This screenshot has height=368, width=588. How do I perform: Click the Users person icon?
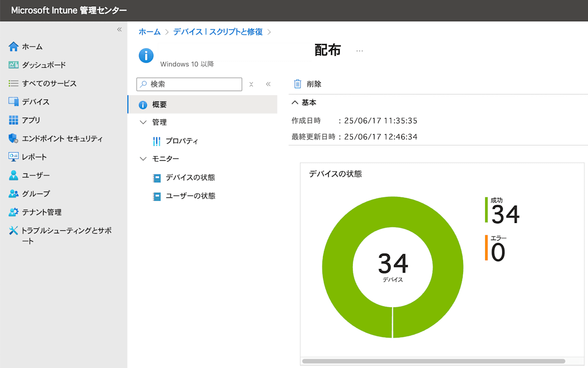(13, 175)
